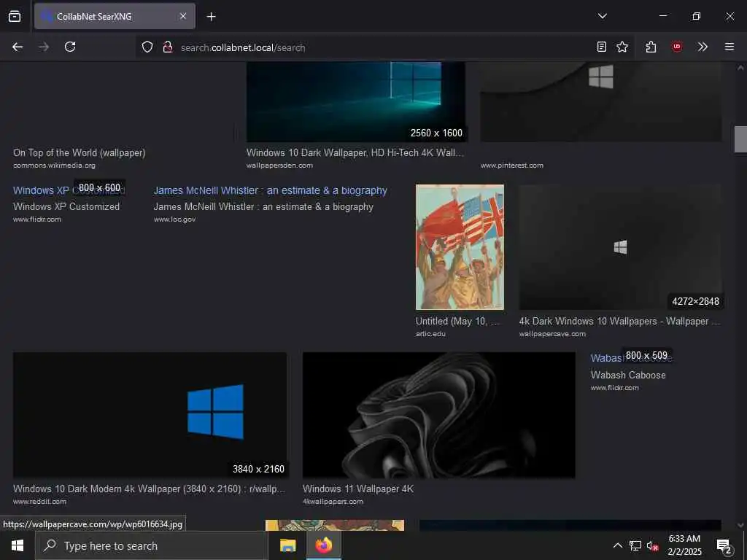The width and height of the screenshot is (747, 560).
Task: Select the Untitled flags poster thumbnail
Action: 460,247
